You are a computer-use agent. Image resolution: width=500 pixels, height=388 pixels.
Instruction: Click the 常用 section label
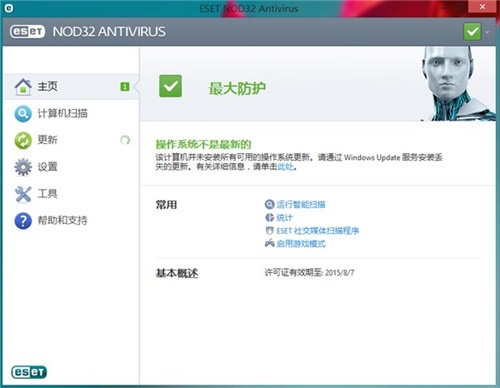[166, 204]
